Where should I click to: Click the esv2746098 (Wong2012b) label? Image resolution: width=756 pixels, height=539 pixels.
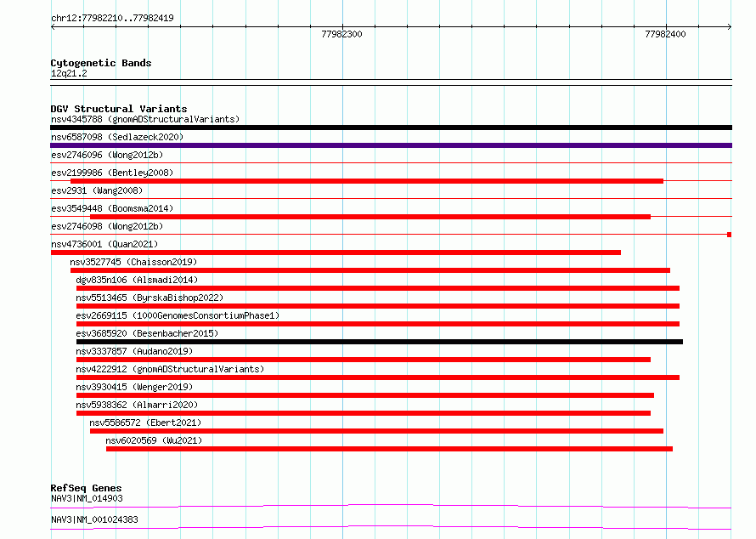tap(107, 226)
